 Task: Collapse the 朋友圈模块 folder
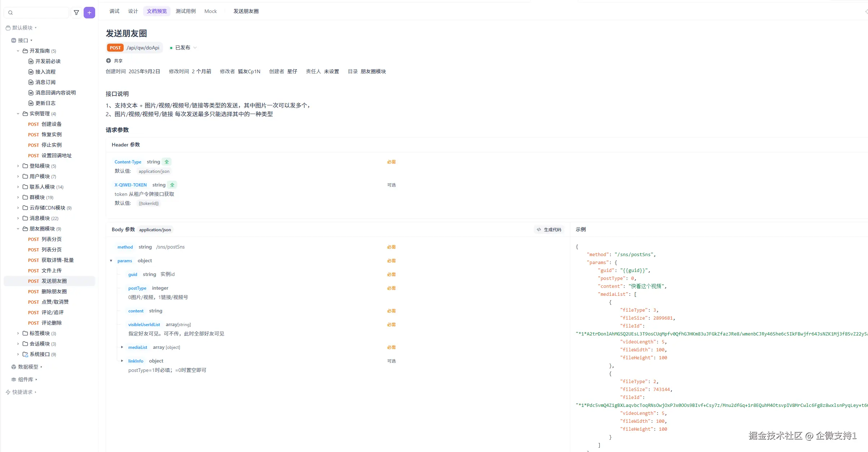[18, 229]
